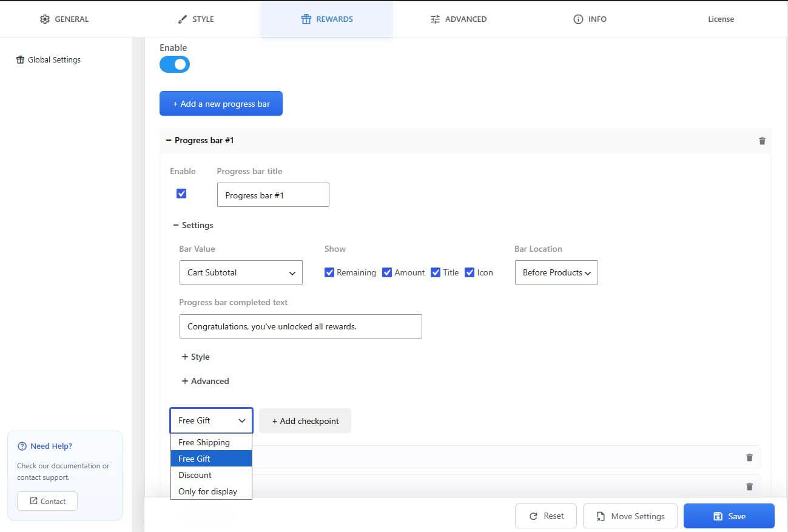Delete the first checkpoint row
The height and width of the screenshot is (532, 788).
tap(749, 457)
